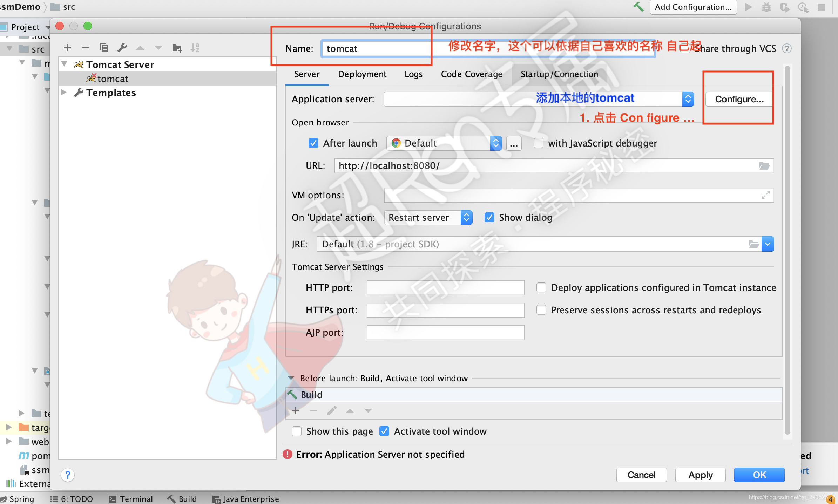838x504 pixels.
Task: Select tomcat configuration in tree
Action: [168, 79]
